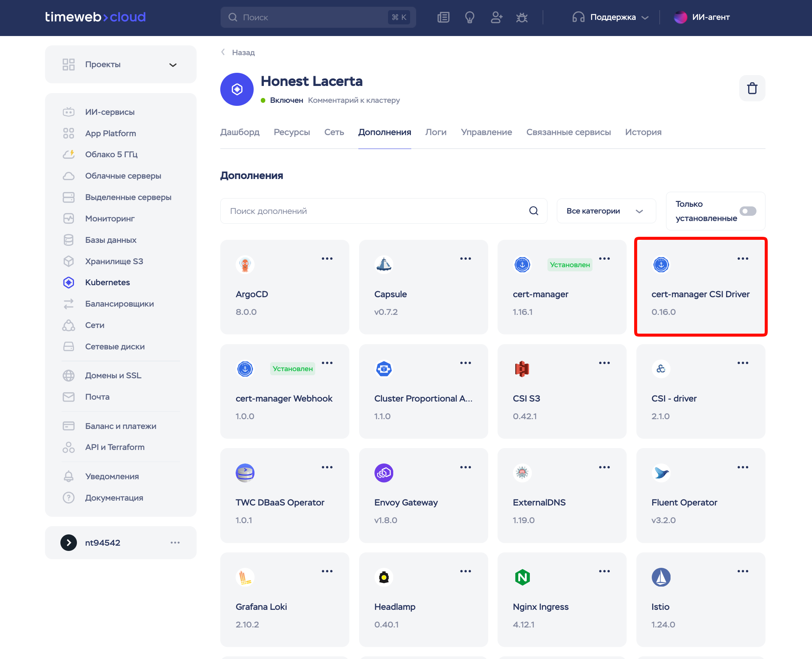Open Capsule card three-dot menu
The image size is (812, 659).
(x=465, y=259)
